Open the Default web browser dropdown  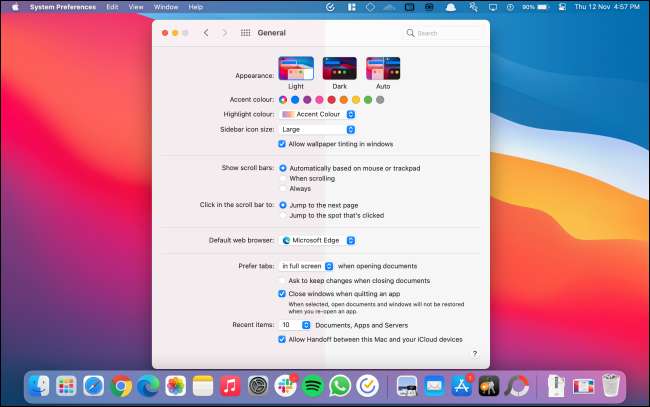[x=318, y=240]
